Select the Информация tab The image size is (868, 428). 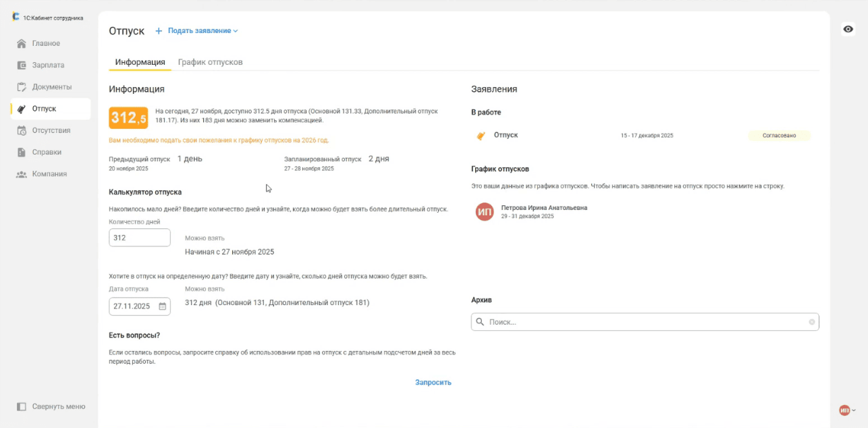click(140, 62)
